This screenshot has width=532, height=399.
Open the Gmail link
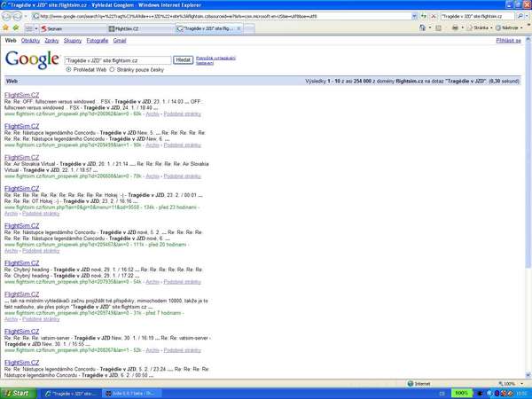point(120,41)
